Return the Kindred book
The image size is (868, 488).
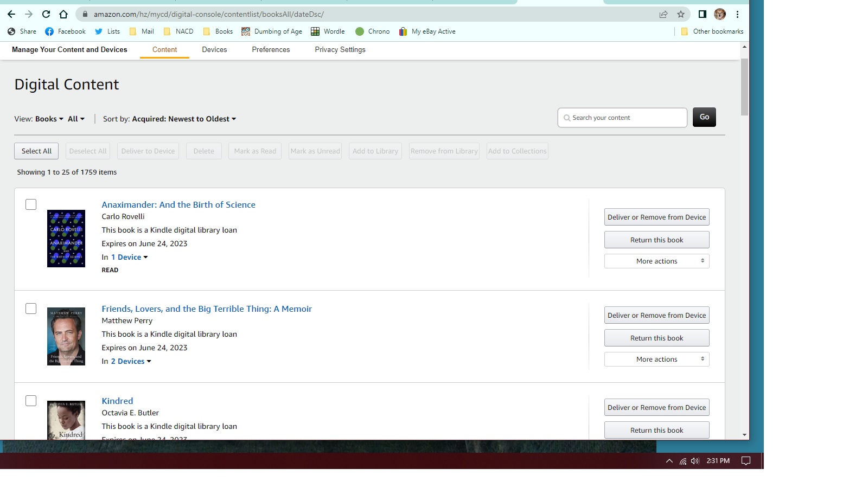tap(656, 429)
